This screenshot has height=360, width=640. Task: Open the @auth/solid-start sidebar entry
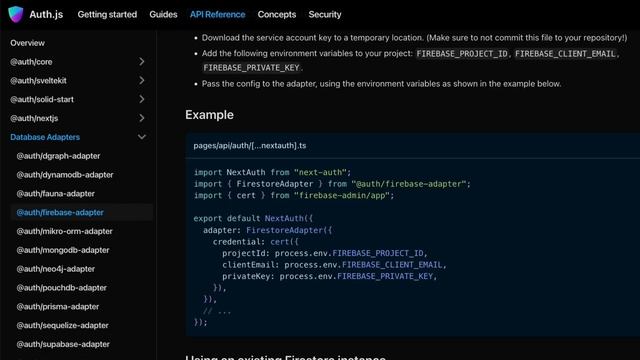(x=42, y=99)
